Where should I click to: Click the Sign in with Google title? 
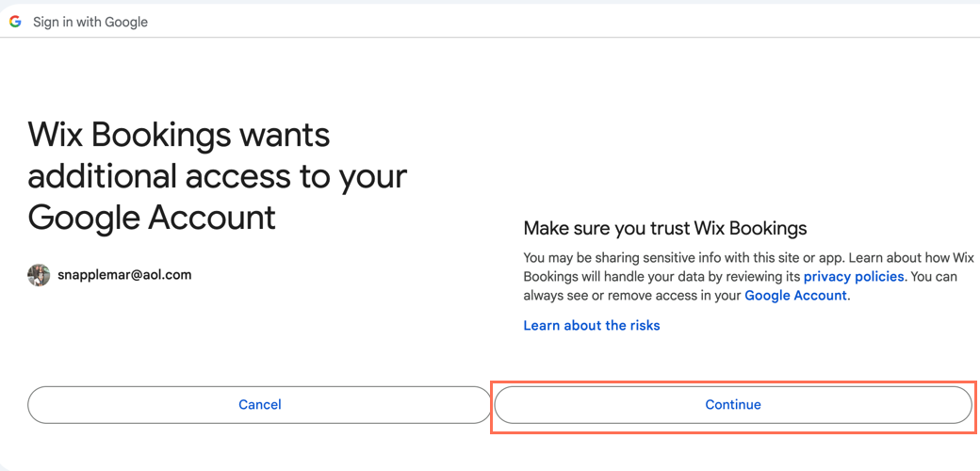[x=90, y=22]
